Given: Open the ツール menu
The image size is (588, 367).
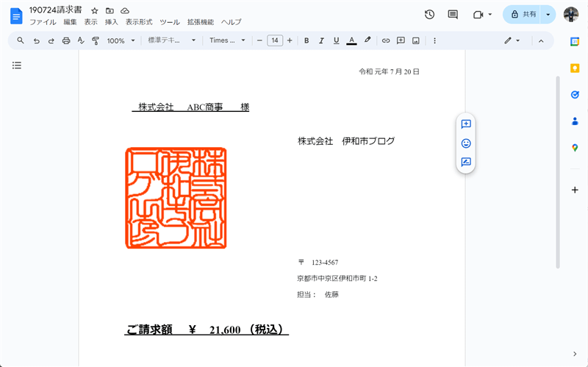Looking at the screenshot, I should coord(170,22).
